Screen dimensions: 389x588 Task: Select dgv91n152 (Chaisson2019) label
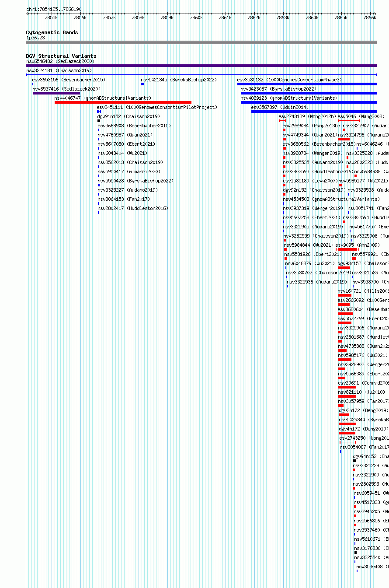[x=129, y=116]
